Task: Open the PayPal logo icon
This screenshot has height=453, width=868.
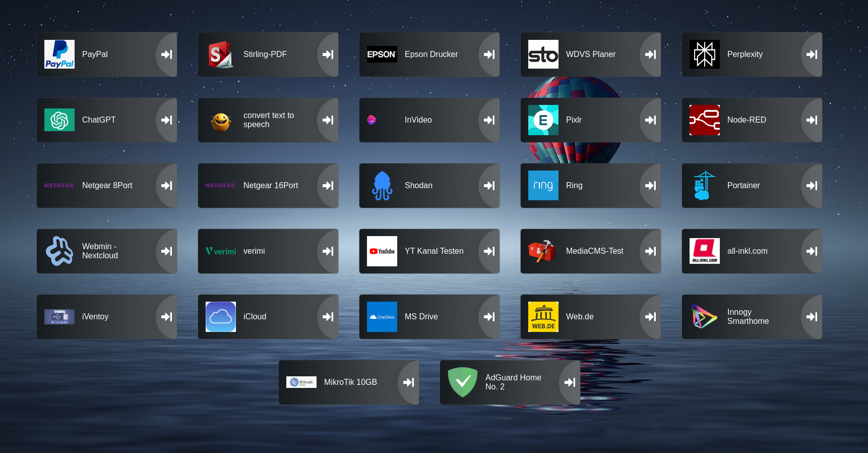Action: pos(59,54)
